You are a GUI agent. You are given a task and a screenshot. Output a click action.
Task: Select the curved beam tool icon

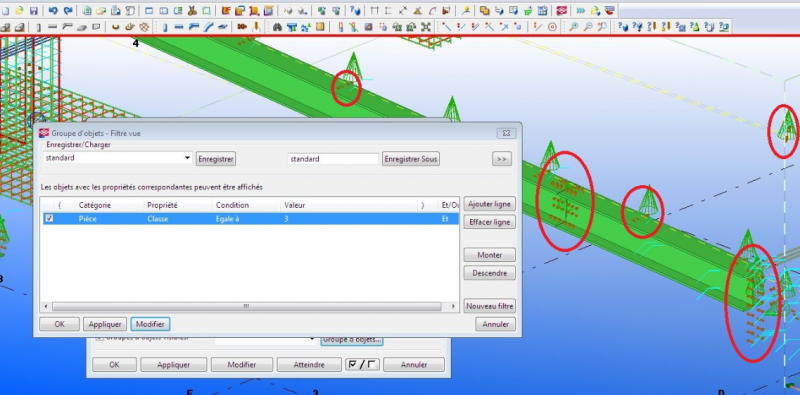click(208, 27)
